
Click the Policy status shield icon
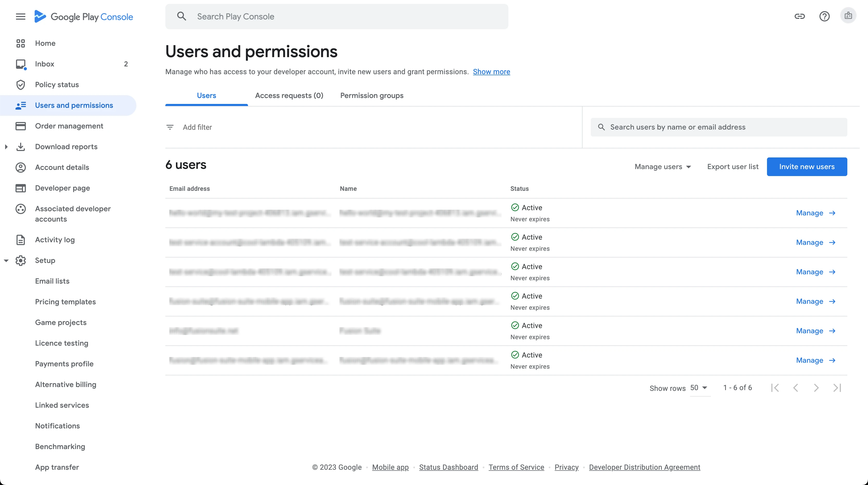(x=21, y=85)
